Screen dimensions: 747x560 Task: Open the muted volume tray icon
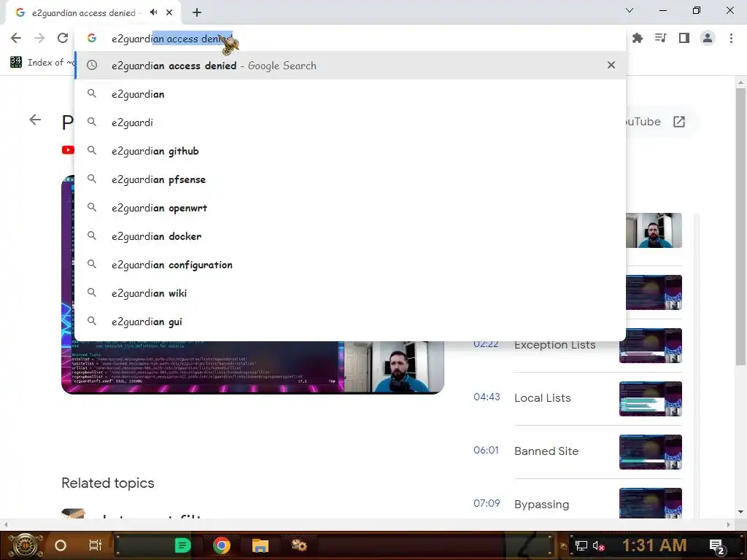coord(599,545)
